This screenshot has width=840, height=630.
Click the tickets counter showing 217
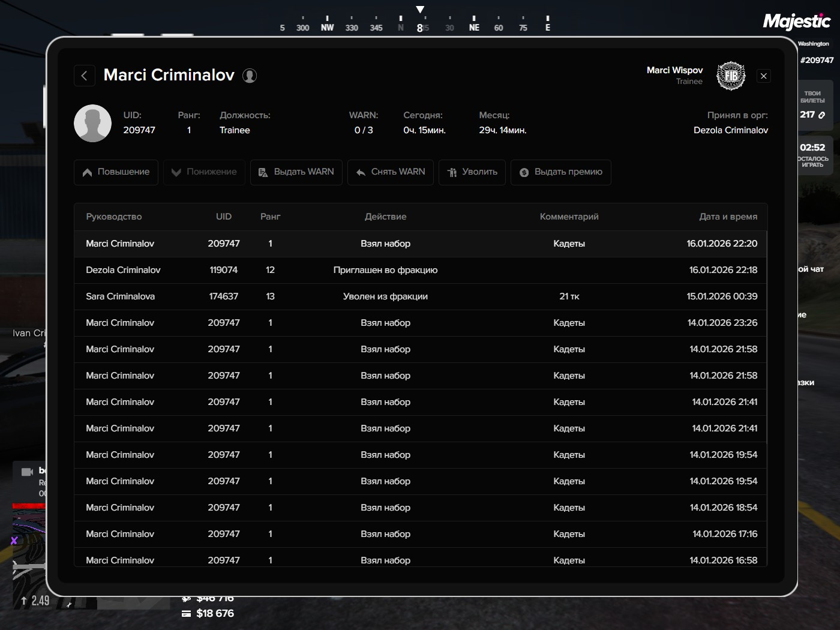(x=812, y=115)
